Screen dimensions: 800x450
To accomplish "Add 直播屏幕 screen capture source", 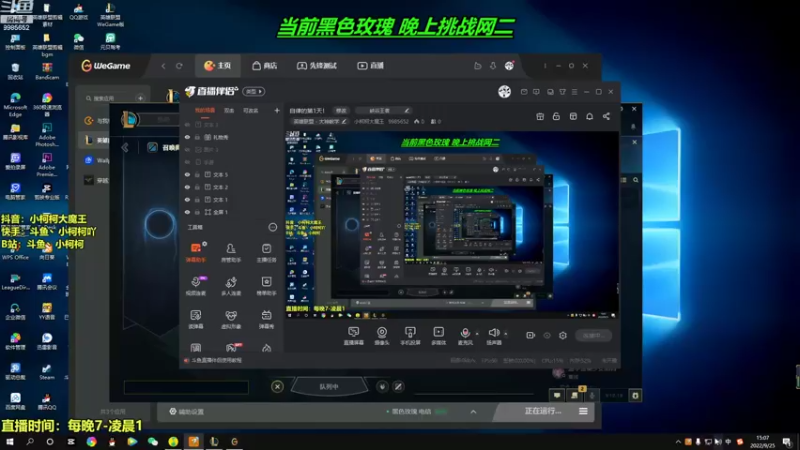I will pos(353,336).
